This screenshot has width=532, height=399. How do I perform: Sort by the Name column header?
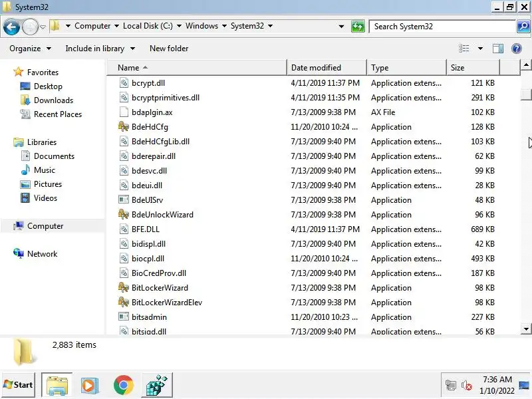pyautogui.click(x=197, y=68)
